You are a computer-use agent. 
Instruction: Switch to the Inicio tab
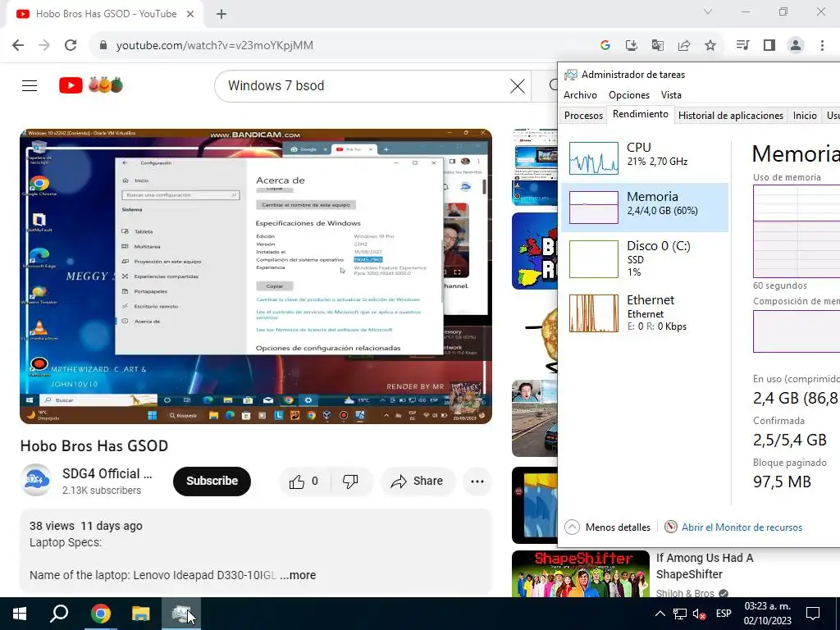click(x=805, y=115)
